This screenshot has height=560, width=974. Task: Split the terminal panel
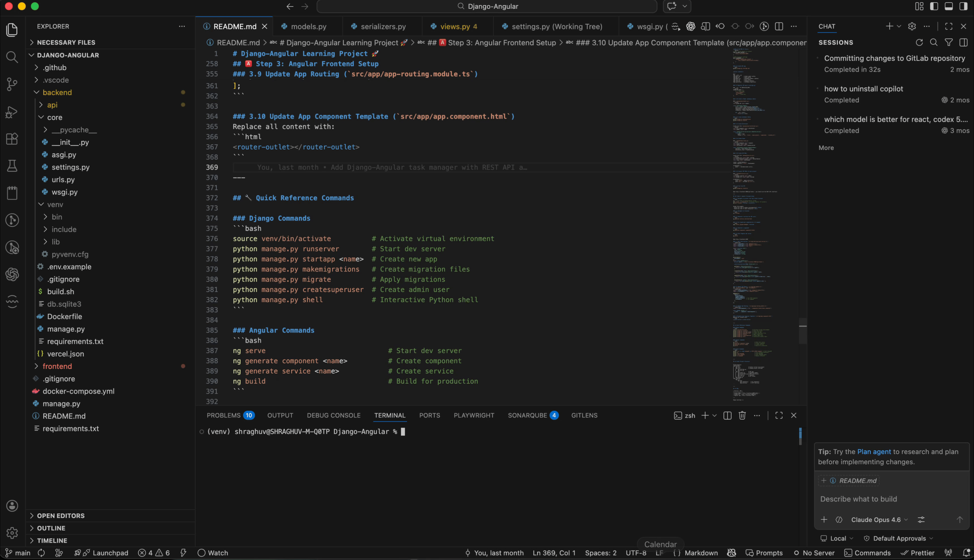[727, 415]
